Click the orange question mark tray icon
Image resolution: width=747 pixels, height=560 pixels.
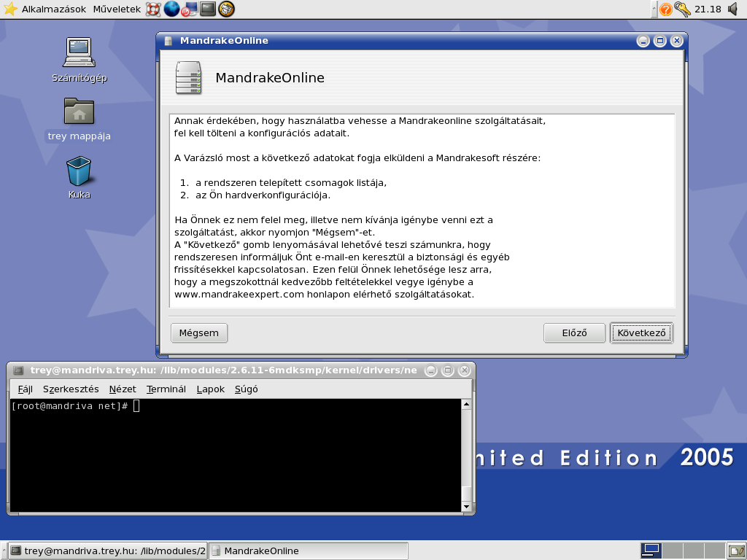[666, 9]
